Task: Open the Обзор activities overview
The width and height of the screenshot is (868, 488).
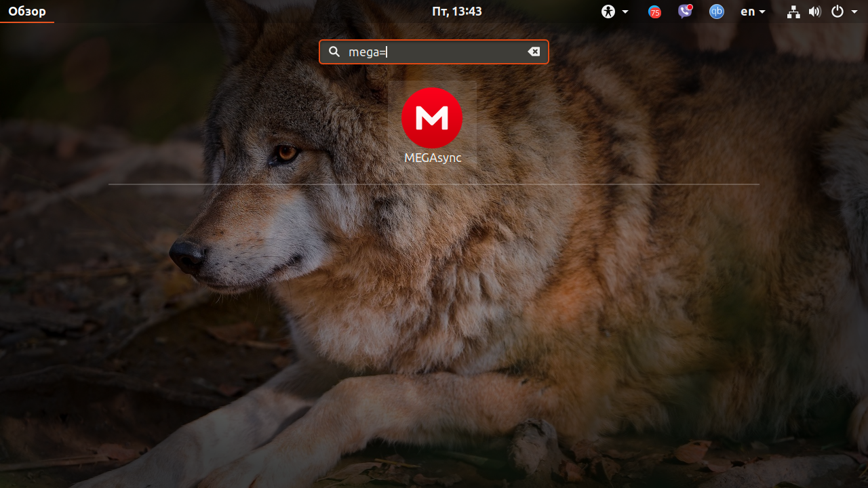Action: [x=27, y=12]
